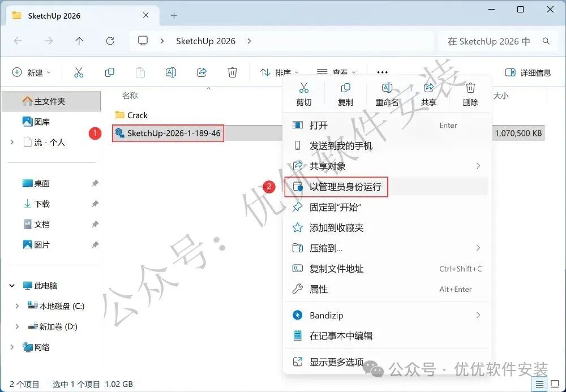The height and width of the screenshot is (392, 566).
Task: Choose 以管理员身份运行
Action: click(x=387, y=187)
